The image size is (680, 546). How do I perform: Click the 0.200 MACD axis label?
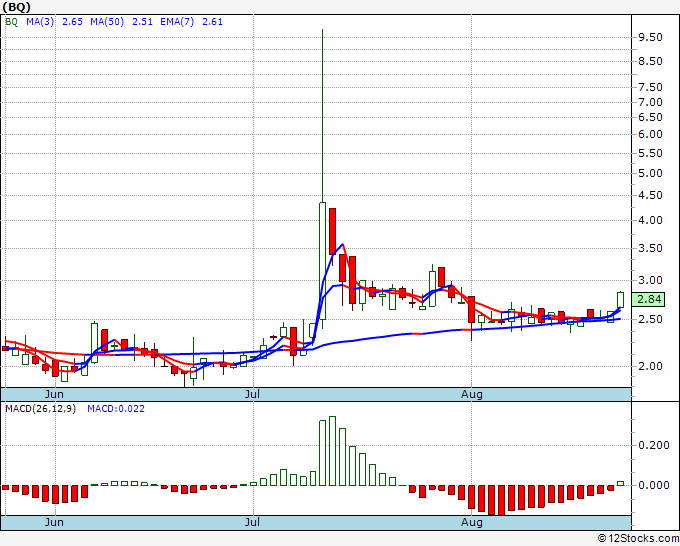click(x=654, y=445)
